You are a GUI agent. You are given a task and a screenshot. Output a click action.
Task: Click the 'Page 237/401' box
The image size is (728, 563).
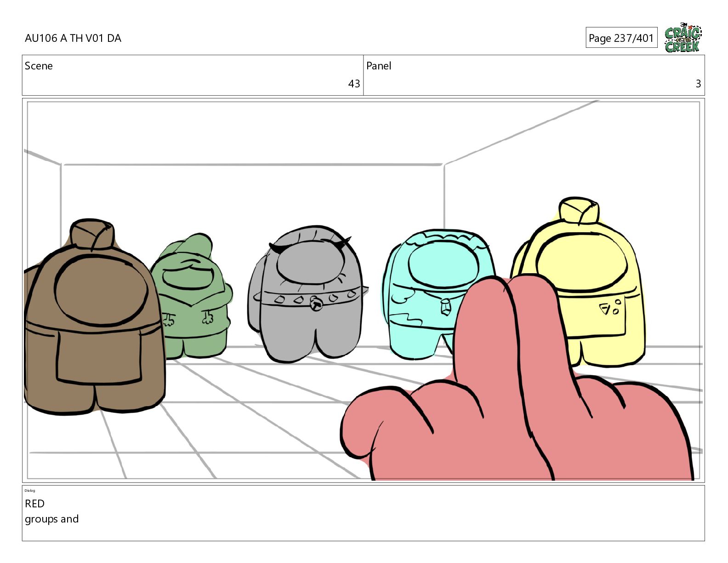pyautogui.click(x=621, y=38)
